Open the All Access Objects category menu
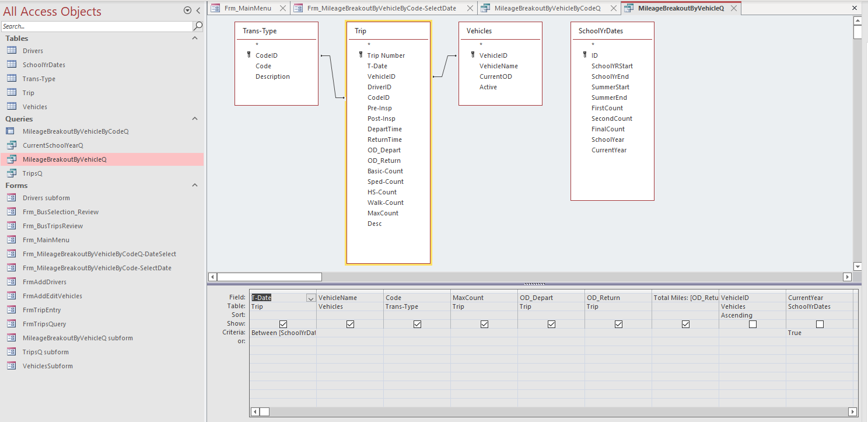 click(187, 11)
